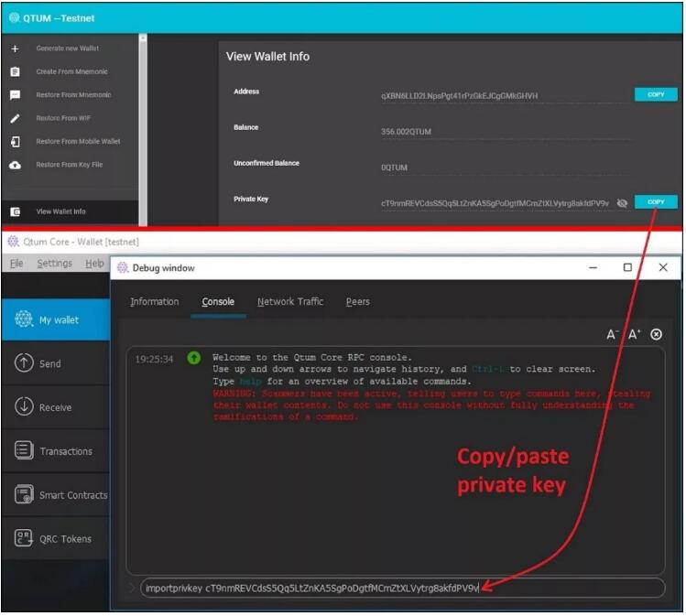The width and height of the screenshot is (686, 616).
Task: Switch to Network Traffic tab
Action: (x=289, y=302)
